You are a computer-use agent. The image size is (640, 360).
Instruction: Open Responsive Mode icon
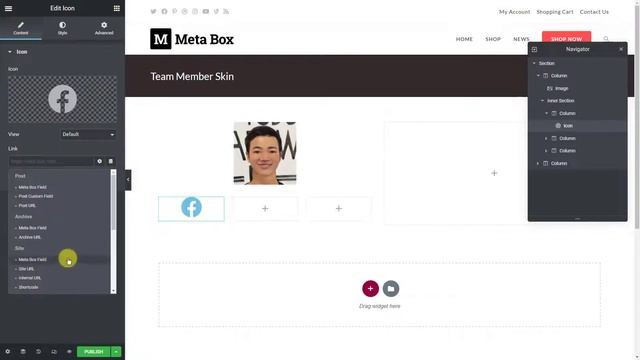tap(54, 351)
